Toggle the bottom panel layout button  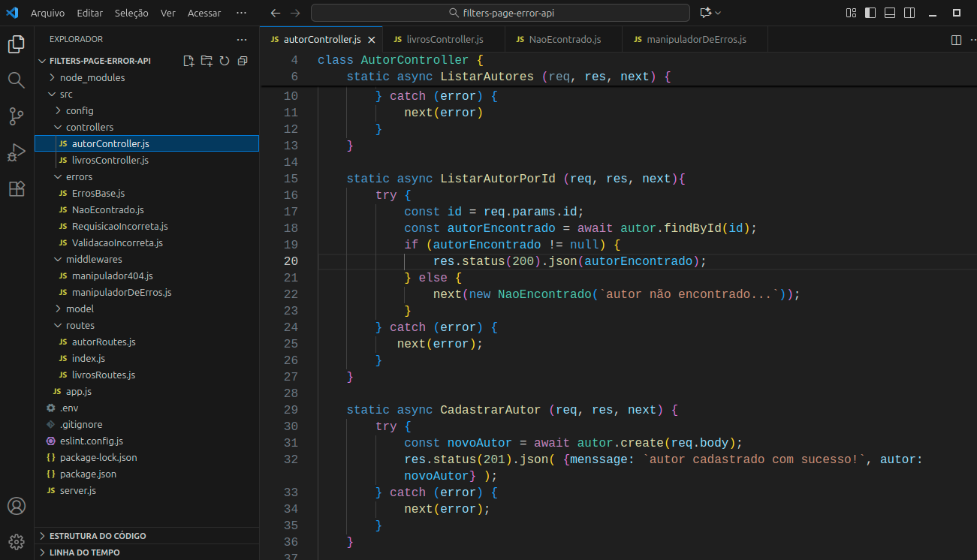click(x=890, y=13)
